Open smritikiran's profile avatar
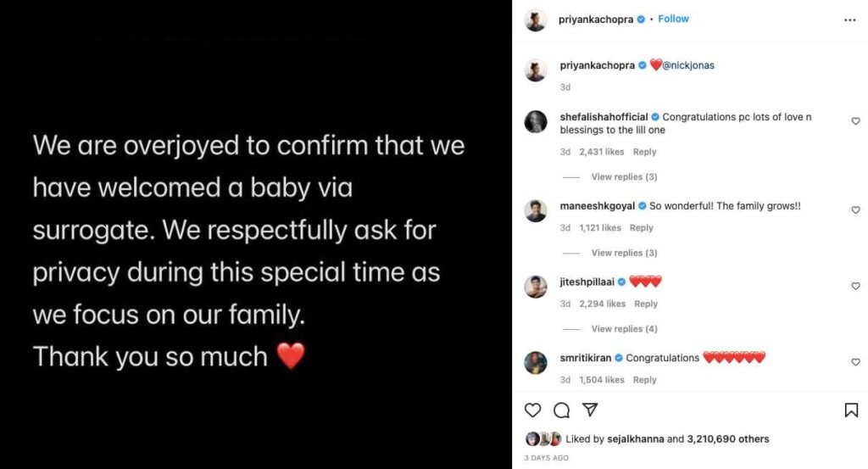Viewport: 868px width, 469px height. [536, 362]
